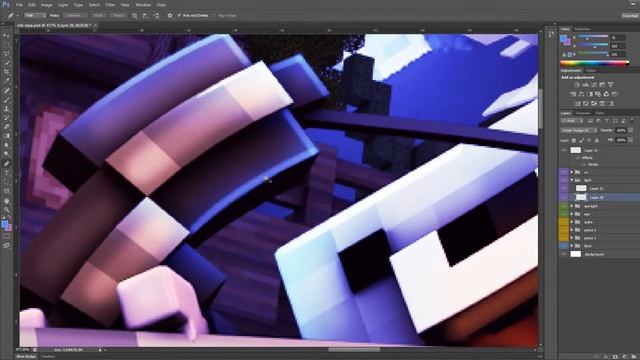Viewport: 640px width, 360px height.
Task: Add a Channel Mixer adjustment
Action: click(606, 94)
